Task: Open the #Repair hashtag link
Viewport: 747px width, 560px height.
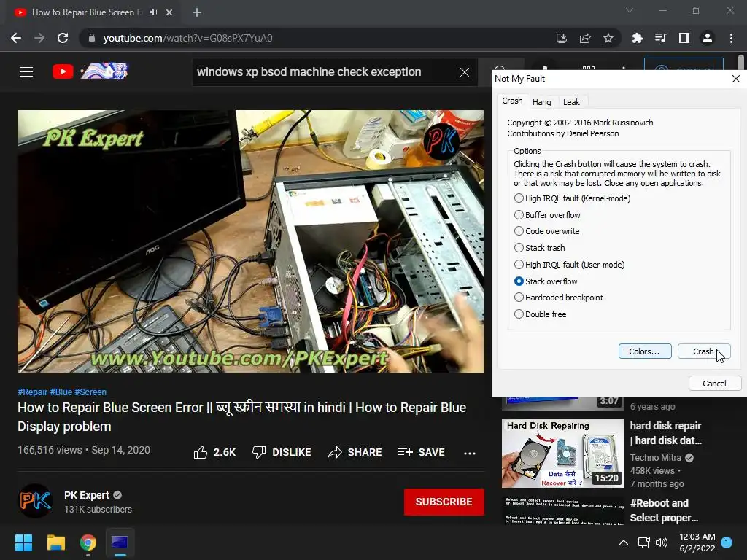Action: coord(32,392)
